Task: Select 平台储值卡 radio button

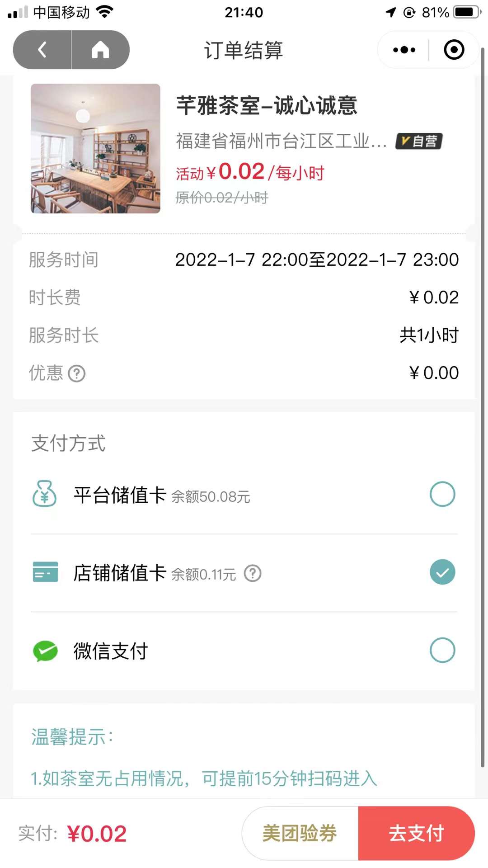Action: point(442,494)
